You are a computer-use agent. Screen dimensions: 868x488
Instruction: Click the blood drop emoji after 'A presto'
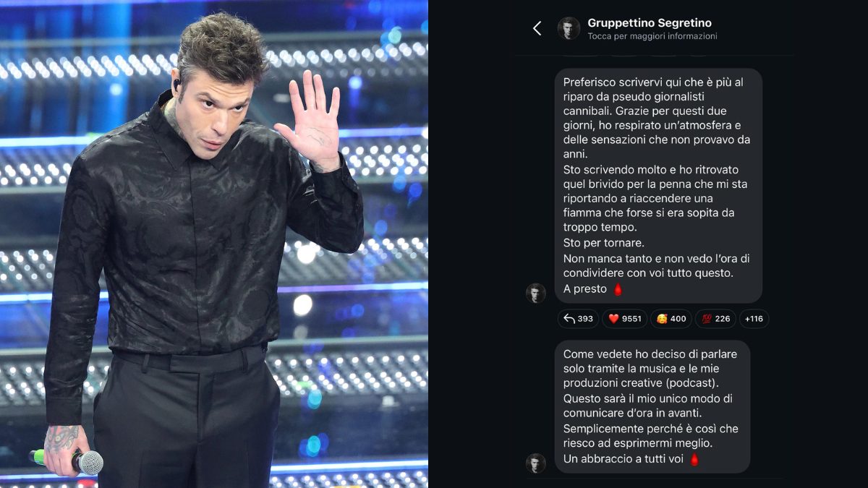618,289
